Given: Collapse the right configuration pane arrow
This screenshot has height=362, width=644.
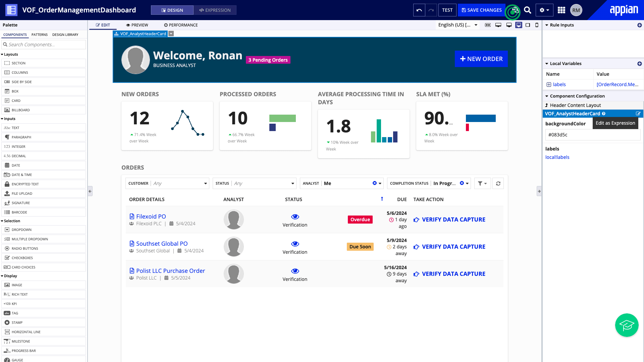Looking at the screenshot, I should point(539,191).
